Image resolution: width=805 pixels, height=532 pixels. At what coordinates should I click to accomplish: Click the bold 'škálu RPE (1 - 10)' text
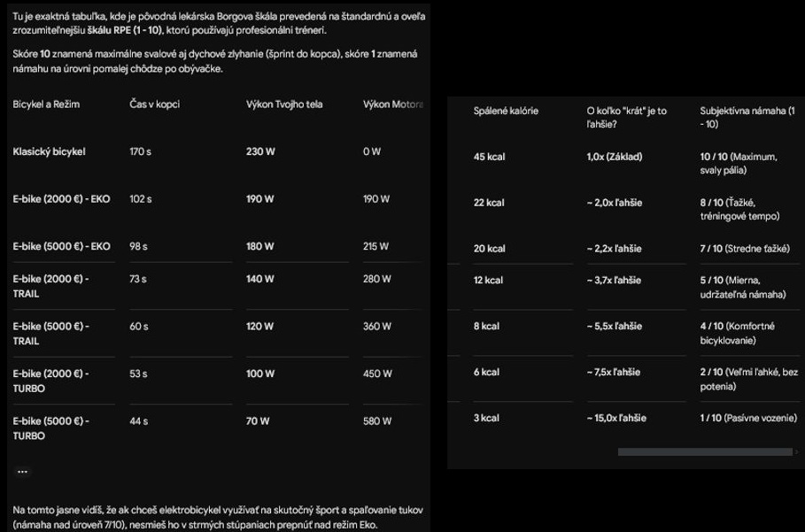pos(125,30)
